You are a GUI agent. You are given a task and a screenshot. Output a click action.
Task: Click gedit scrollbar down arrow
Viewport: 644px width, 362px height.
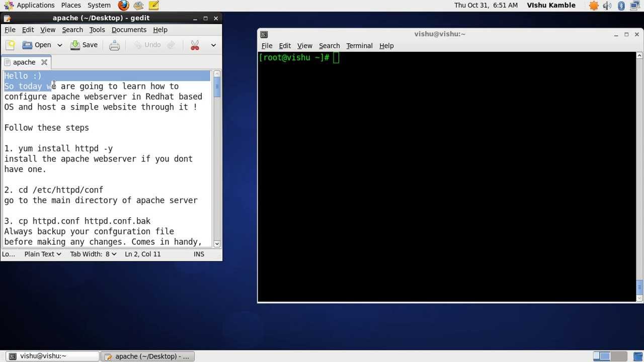[x=217, y=243]
